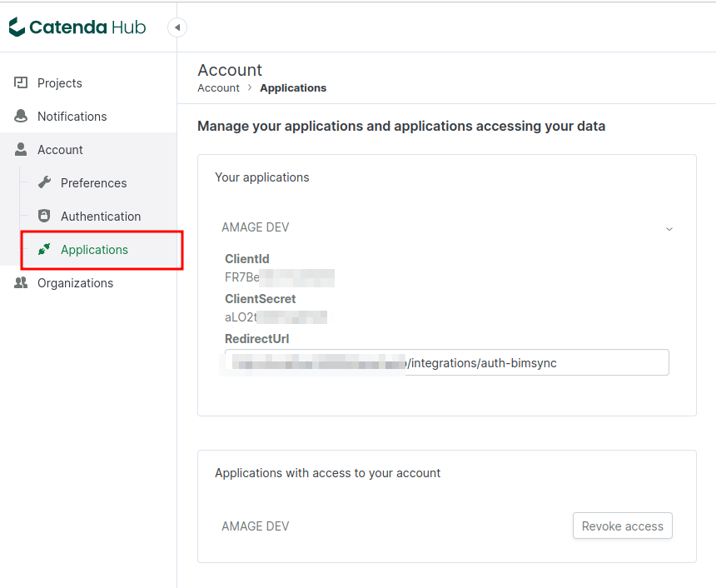Select the Applications breadcrumb tab
The width and height of the screenshot is (716, 588).
coord(293,87)
